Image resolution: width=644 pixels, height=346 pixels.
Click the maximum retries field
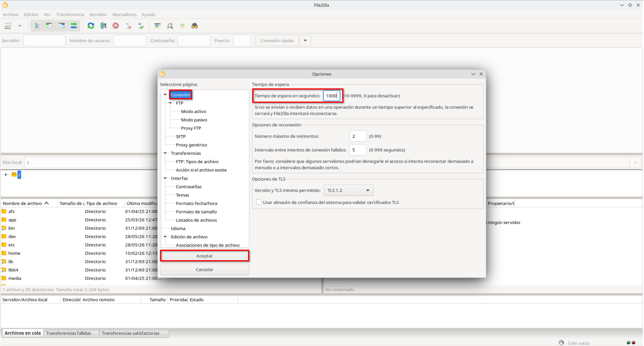pyautogui.click(x=358, y=136)
